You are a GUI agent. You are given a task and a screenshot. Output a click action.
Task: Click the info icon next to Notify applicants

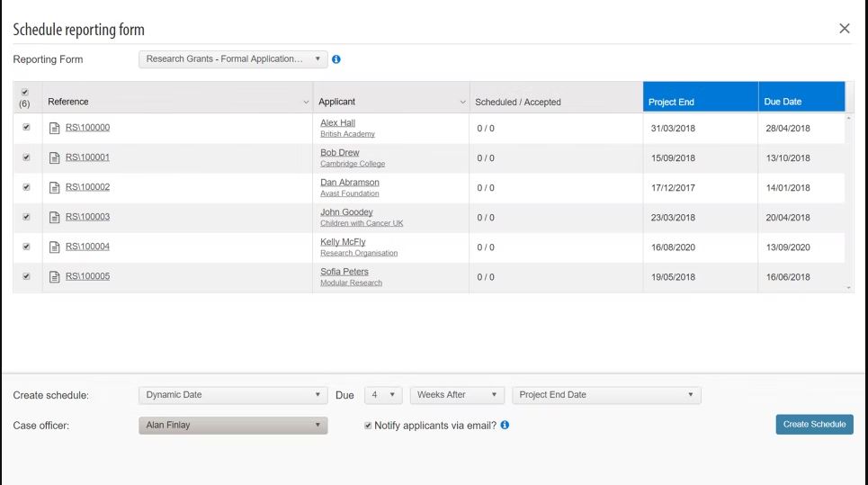coord(505,425)
